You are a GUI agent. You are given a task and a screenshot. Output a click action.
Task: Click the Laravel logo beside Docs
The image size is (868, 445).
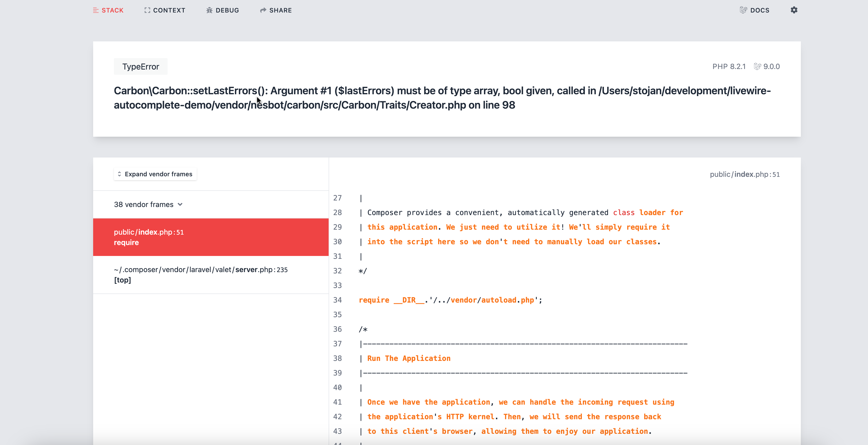point(743,10)
